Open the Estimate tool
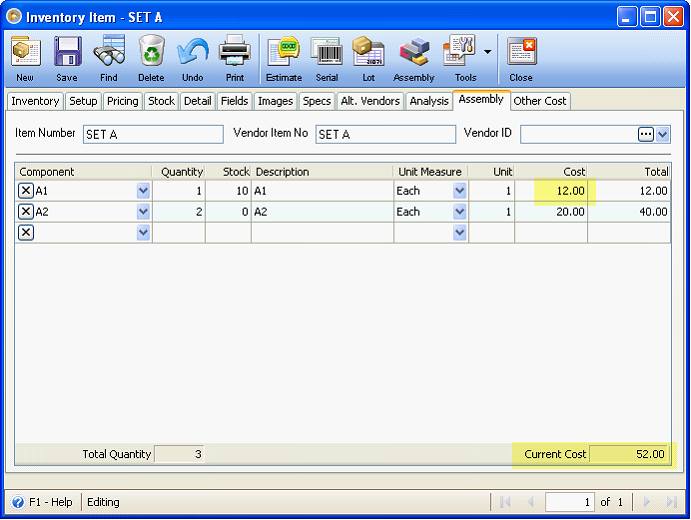 (x=284, y=52)
